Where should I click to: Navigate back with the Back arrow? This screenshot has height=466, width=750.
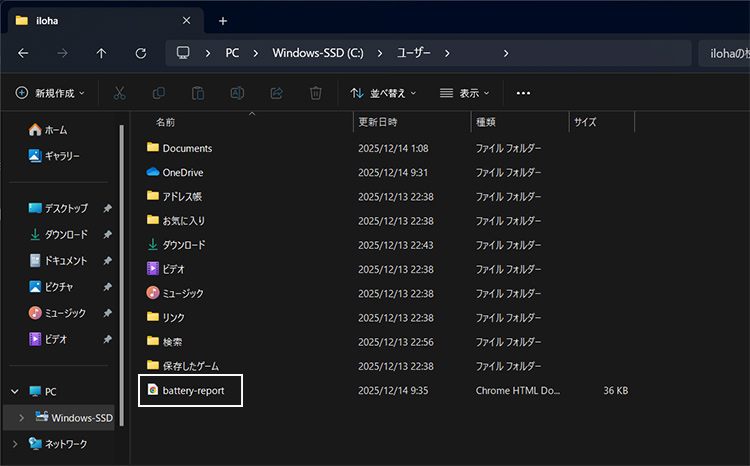pyautogui.click(x=24, y=53)
